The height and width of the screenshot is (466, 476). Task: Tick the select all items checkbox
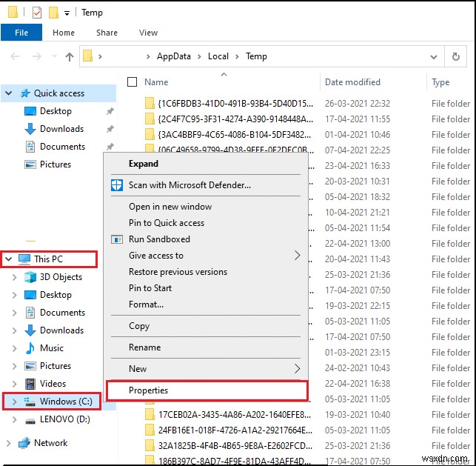click(132, 82)
